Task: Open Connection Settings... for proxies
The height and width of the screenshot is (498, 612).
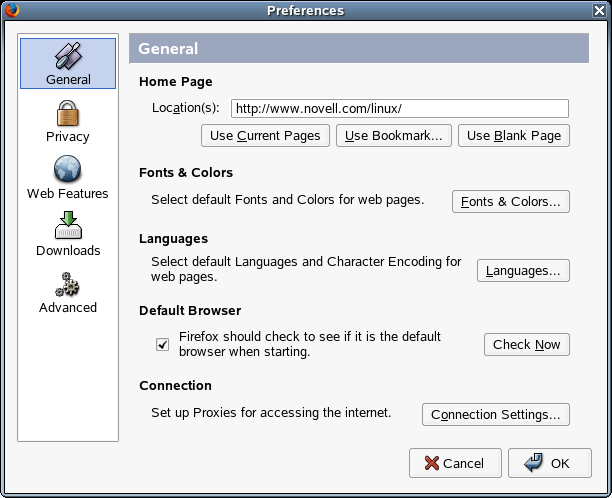Action: [x=496, y=414]
